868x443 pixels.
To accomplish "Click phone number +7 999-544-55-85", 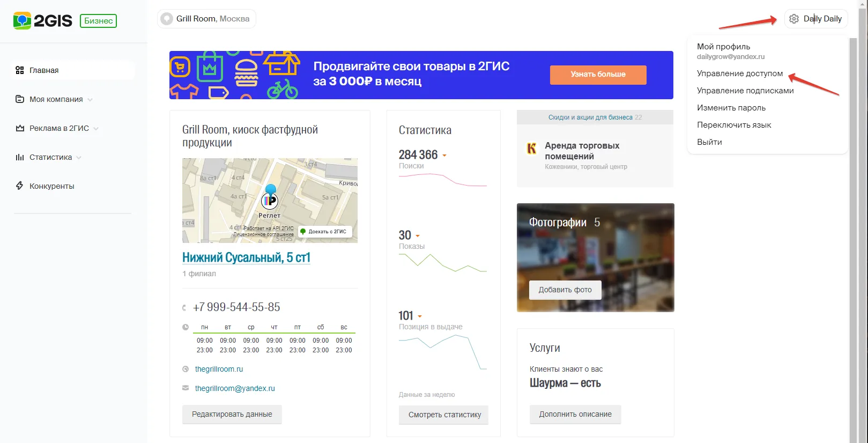I will [236, 307].
